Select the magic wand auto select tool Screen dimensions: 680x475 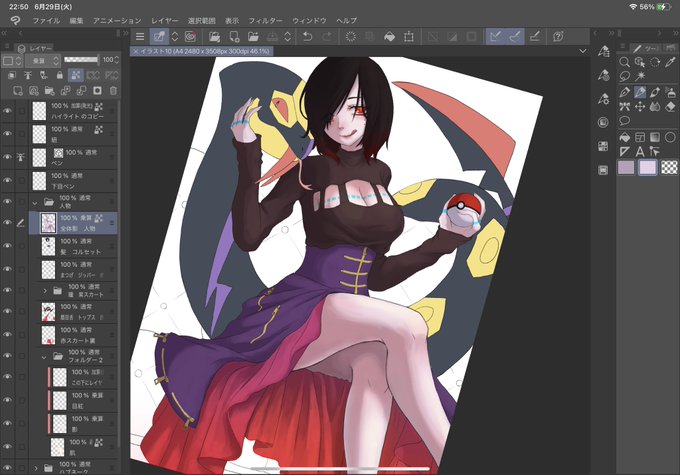point(640,76)
